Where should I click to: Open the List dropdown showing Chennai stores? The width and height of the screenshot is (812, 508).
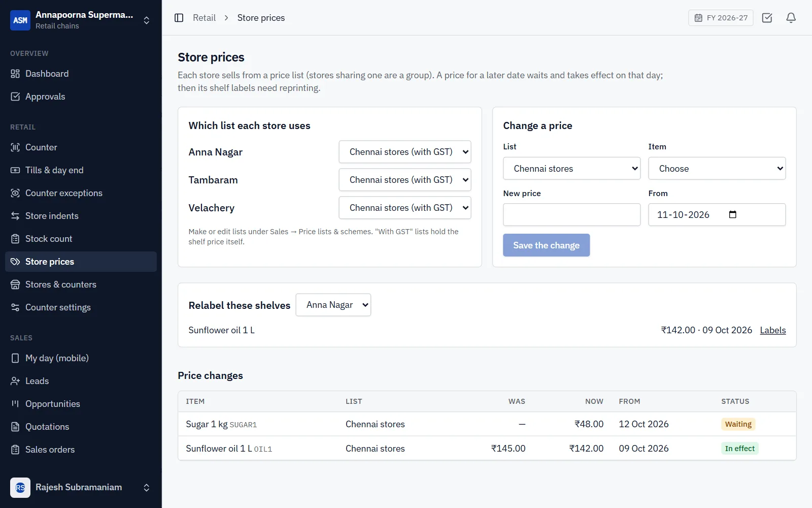[x=572, y=169]
